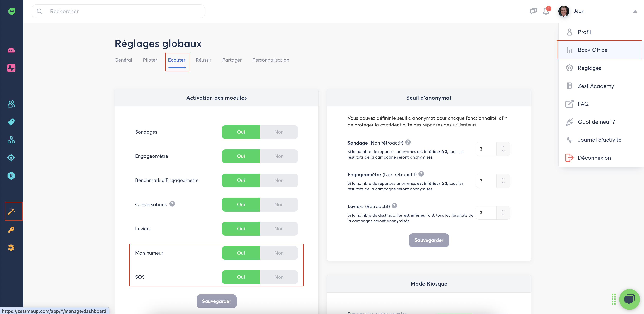Click the price tag sidebar icon

click(x=11, y=122)
